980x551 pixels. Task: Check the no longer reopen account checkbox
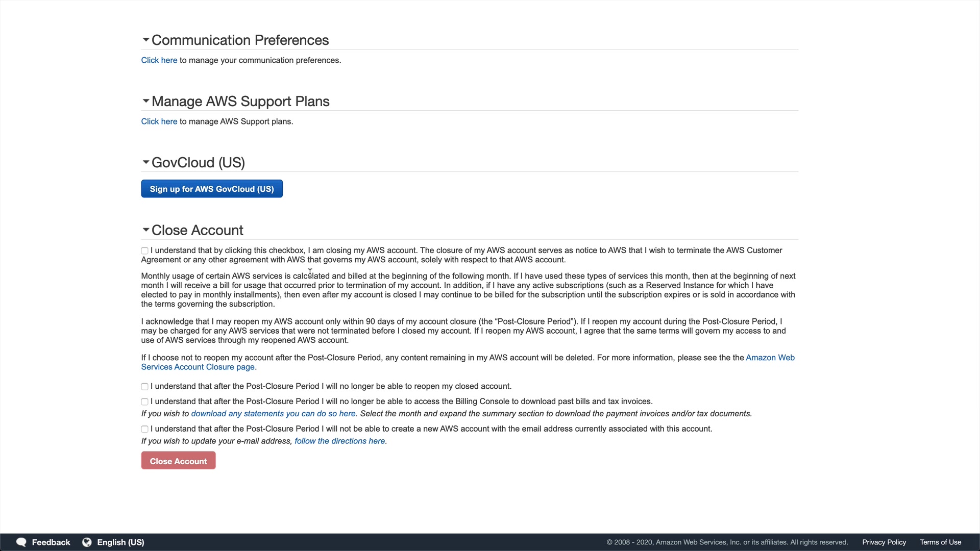[x=145, y=387]
